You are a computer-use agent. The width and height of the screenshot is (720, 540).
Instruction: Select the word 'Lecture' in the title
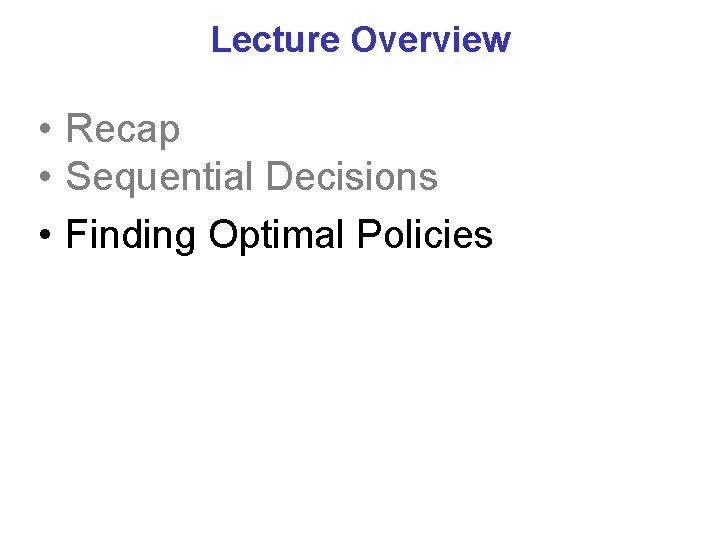click(x=276, y=39)
